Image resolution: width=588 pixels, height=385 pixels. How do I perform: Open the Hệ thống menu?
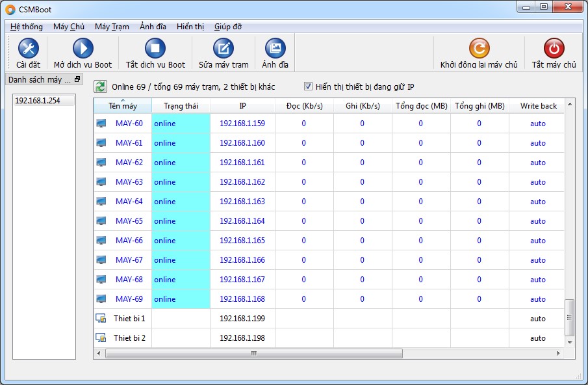(27, 27)
